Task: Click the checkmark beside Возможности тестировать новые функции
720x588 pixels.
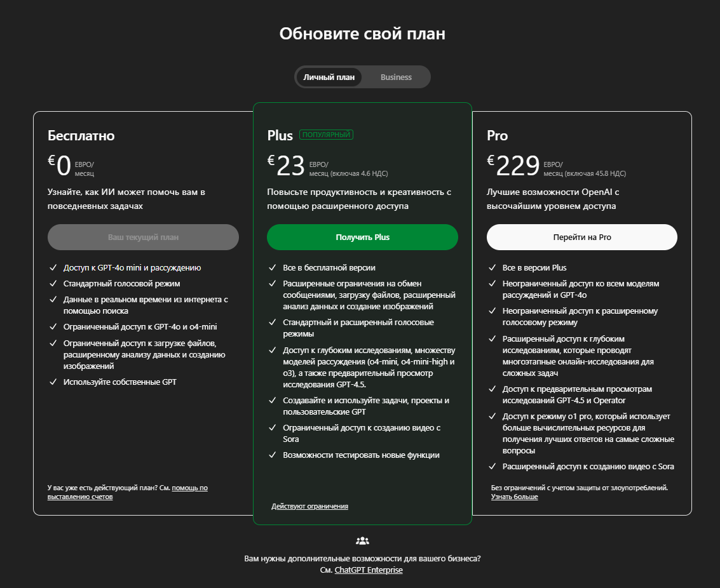Action: [x=273, y=455]
